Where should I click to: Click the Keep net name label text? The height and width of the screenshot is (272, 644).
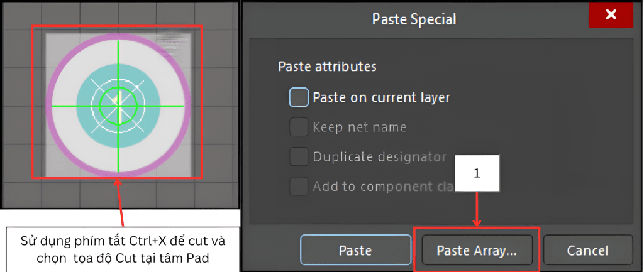click(x=359, y=128)
